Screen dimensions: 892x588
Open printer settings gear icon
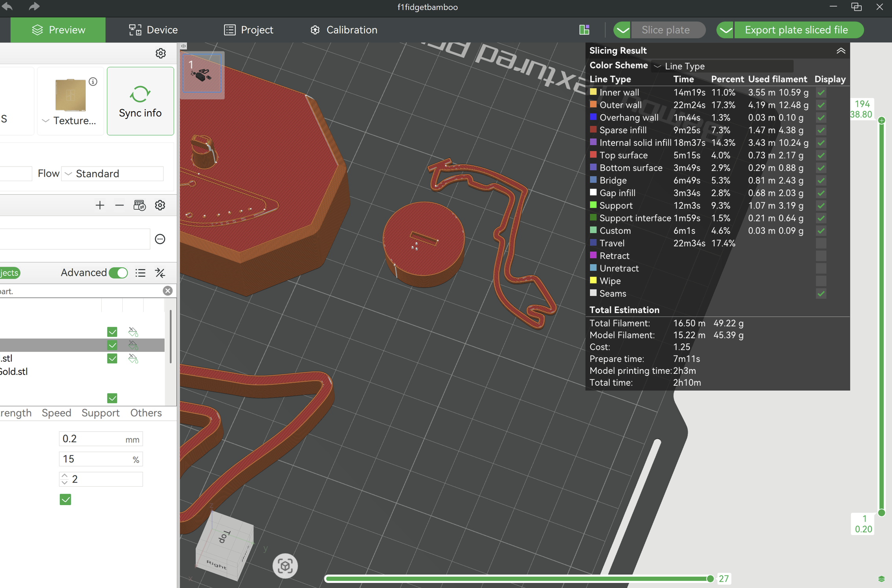coord(161,53)
